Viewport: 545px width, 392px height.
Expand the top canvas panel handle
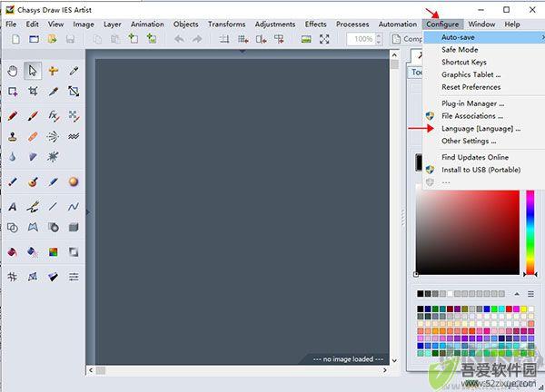click(x=243, y=52)
